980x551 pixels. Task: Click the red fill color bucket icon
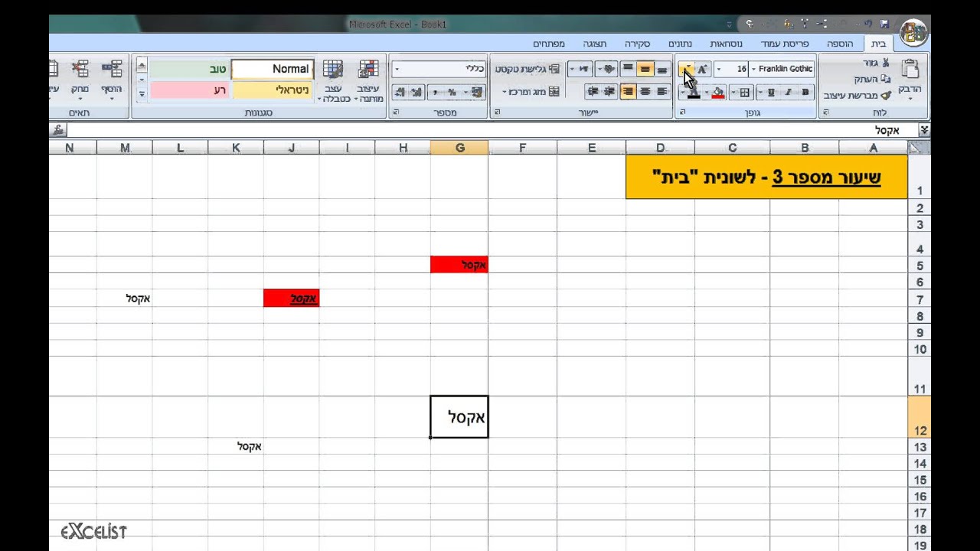pos(718,93)
